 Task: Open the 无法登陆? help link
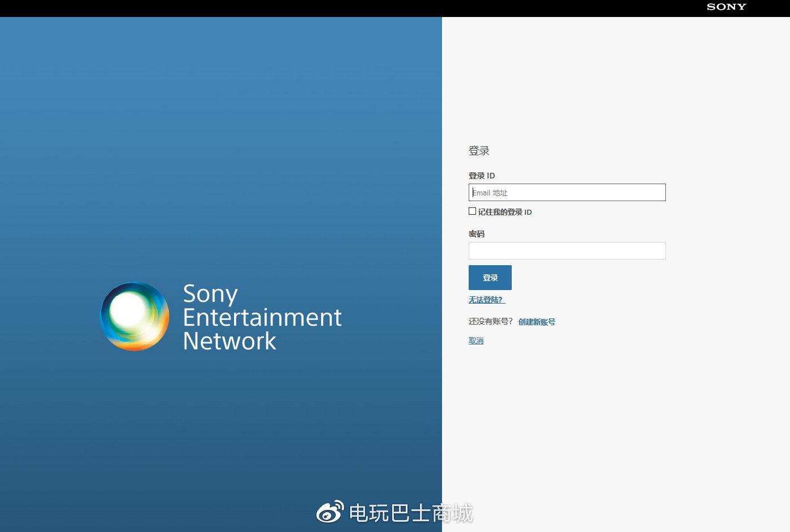click(487, 300)
